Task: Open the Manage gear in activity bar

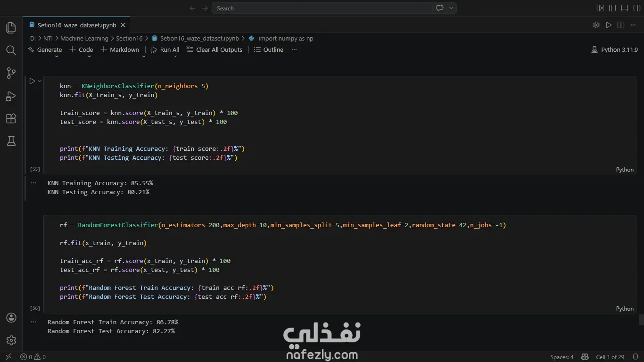Action: [x=11, y=340]
